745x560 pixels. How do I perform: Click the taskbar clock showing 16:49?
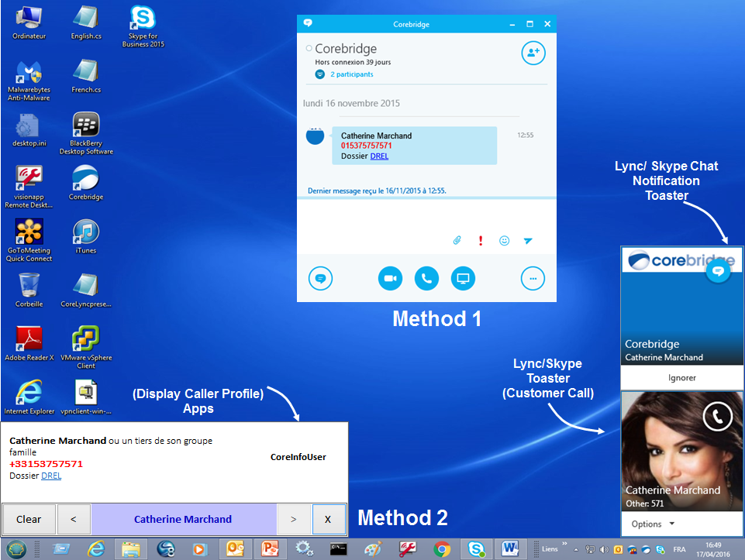pos(713,550)
